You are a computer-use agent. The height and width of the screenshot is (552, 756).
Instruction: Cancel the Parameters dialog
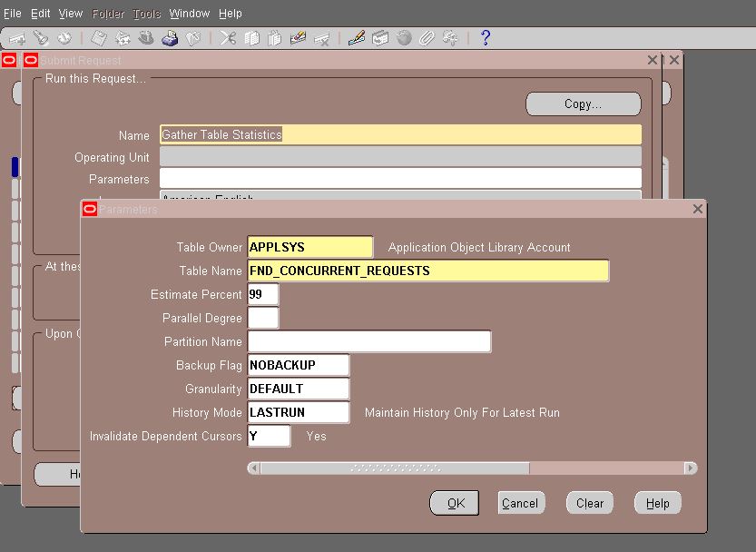tap(520, 502)
